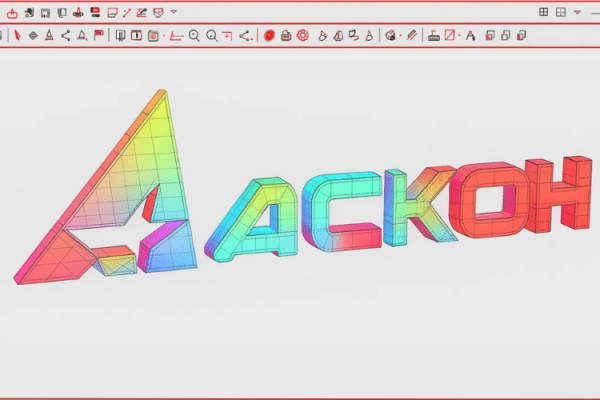Click the black branching-nodes icon
The height and width of the screenshot is (400, 600).
pyautogui.click(x=65, y=36)
